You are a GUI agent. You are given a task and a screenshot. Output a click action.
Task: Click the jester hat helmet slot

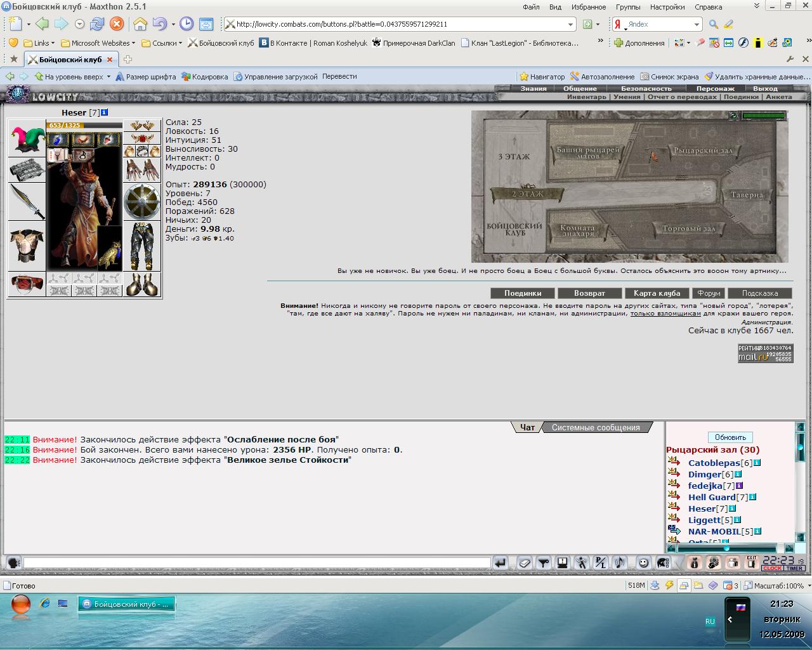click(x=27, y=138)
